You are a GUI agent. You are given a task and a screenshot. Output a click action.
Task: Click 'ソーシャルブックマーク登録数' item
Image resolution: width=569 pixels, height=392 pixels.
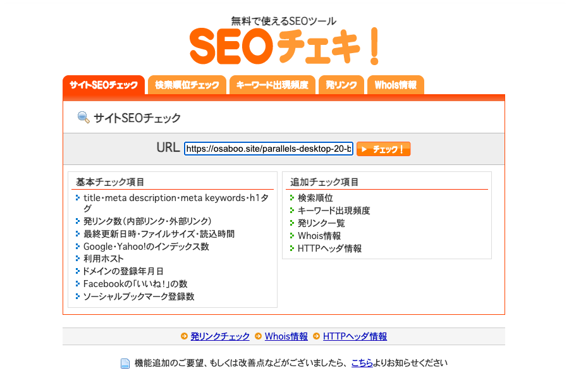(139, 296)
